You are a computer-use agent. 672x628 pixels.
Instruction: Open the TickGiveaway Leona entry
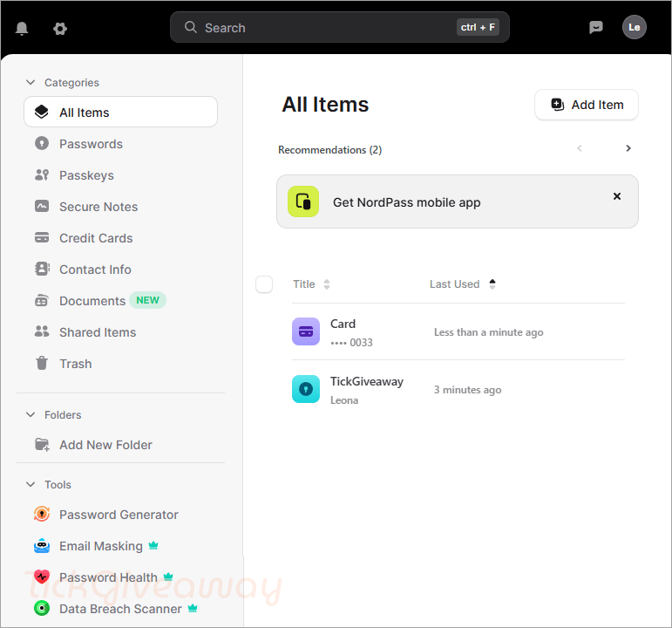(458, 390)
